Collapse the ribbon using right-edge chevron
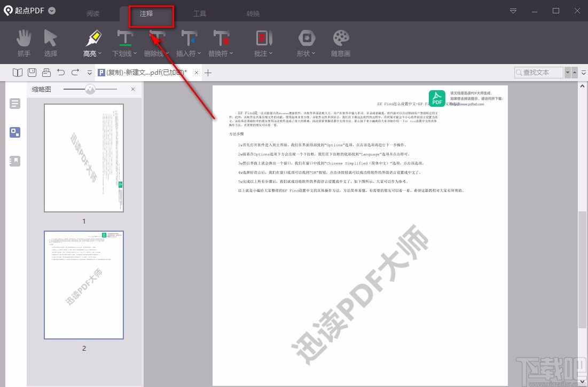This screenshot has height=387, width=588. click(x=584, y=72)
